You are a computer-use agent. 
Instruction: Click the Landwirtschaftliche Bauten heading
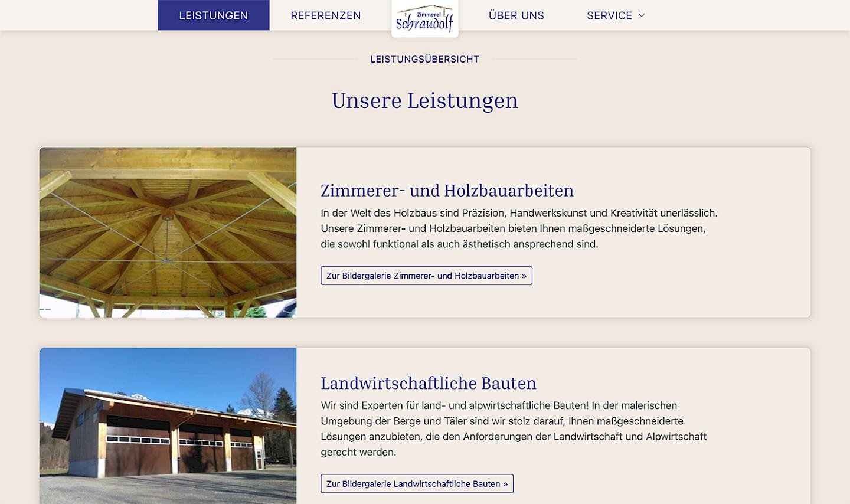pos(428,383)
